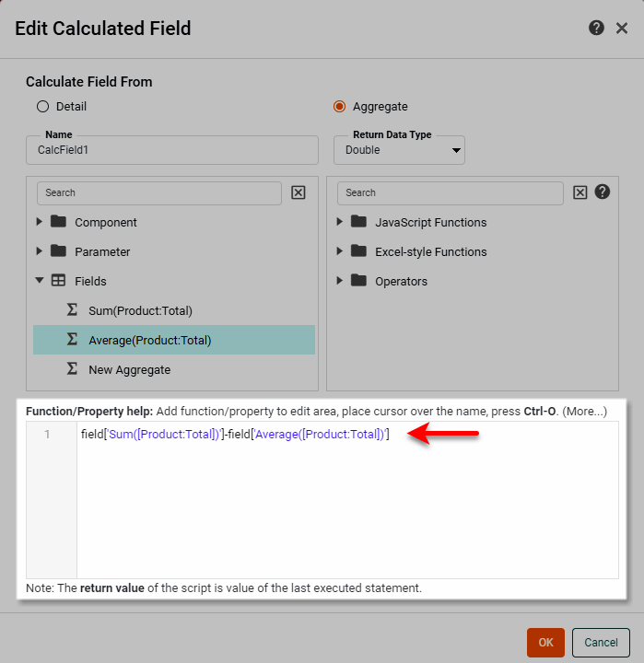
Task: Select the Aggregate radio button
Action: tap(339, 106)
